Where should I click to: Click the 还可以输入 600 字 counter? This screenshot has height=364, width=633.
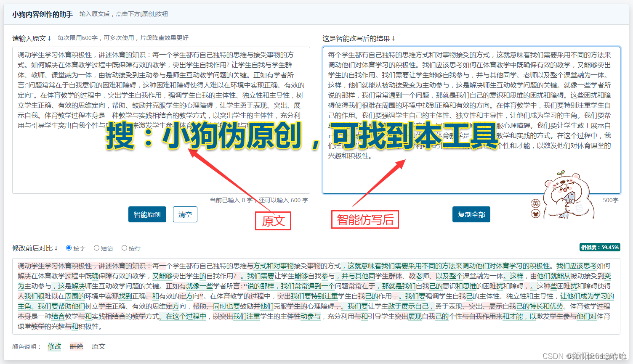(x=284, y=200)
